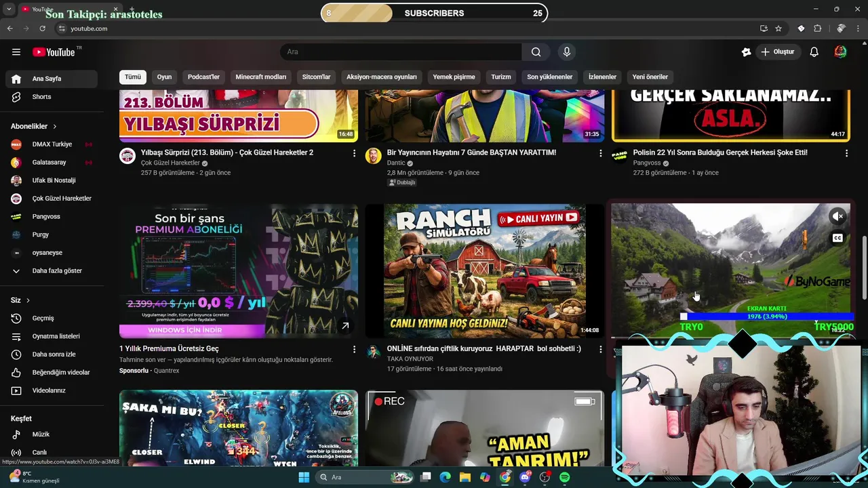Open Ranch Simülatörü video thumbnail

point(485,271)
